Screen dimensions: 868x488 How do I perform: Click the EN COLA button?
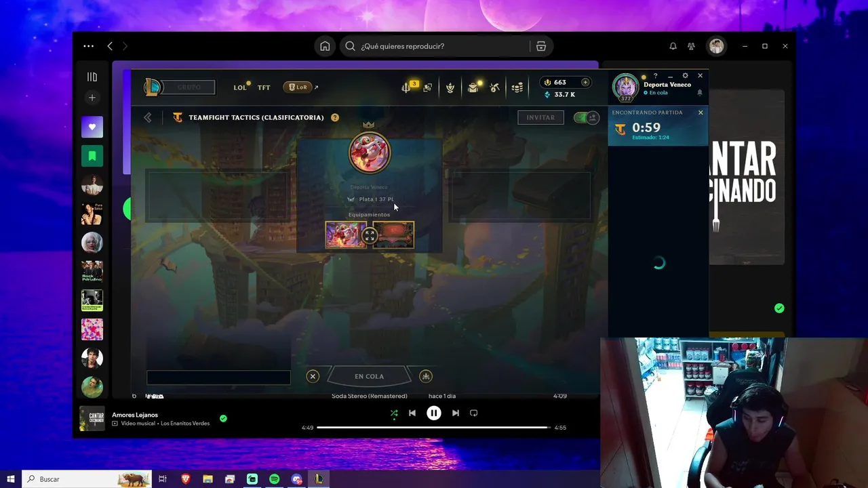(x=369, y=376)
